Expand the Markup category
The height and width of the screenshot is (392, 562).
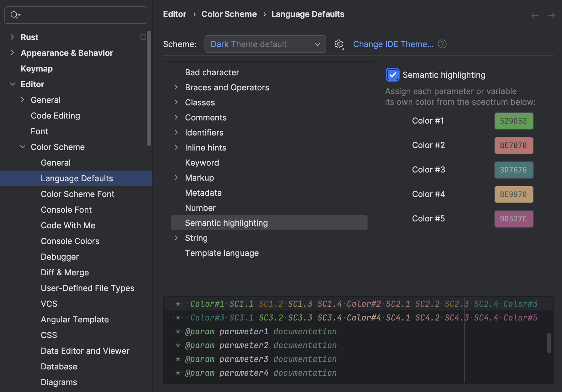(176, 177)
